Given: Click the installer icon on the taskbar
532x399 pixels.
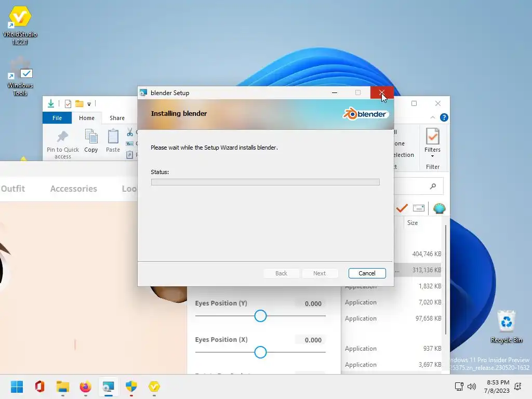Looking at the screenshot, I should (109, 387).
